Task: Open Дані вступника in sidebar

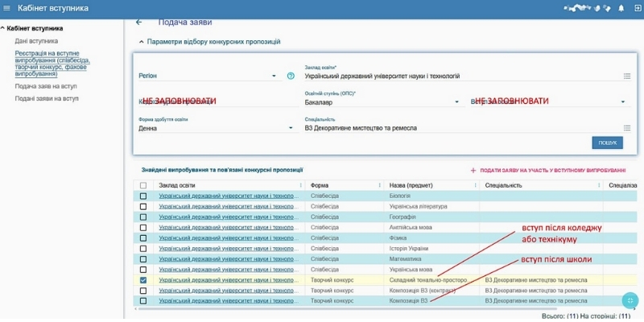Action: click(x=36, y=40)
